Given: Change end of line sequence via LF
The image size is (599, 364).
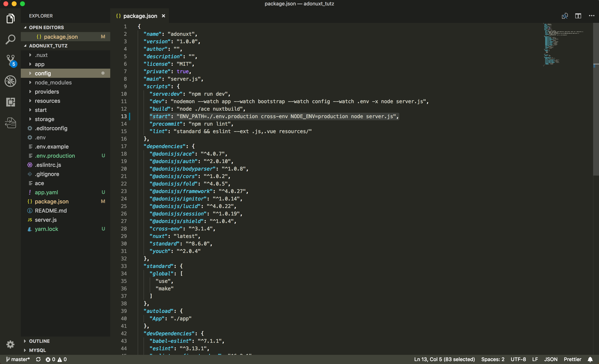Looking at the screenshot, I should [535, 359].
